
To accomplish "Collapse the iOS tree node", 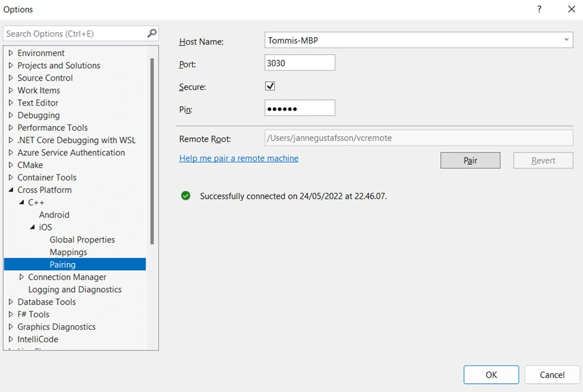I will pos(32,227).
